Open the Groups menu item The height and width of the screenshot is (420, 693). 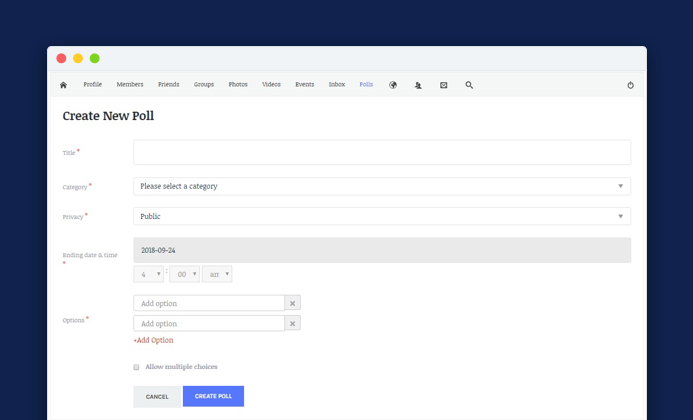point(204,84)
